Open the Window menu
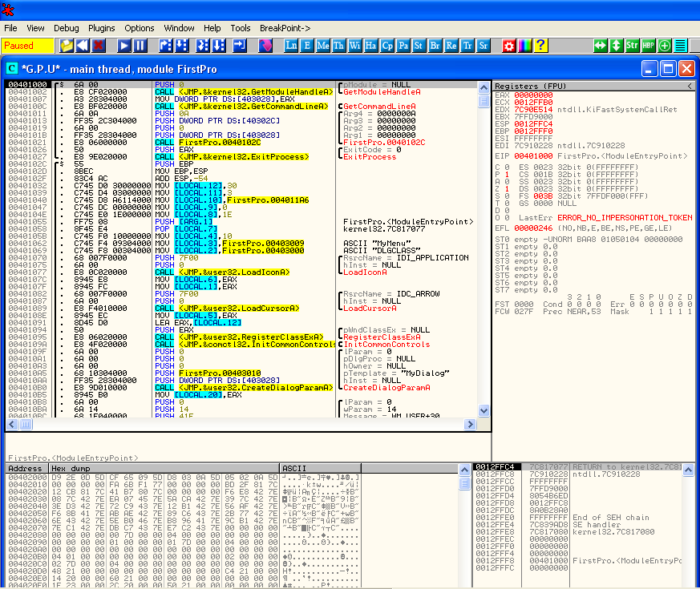The height and width of the screenshot is (589, 700). tap(179, 28)
